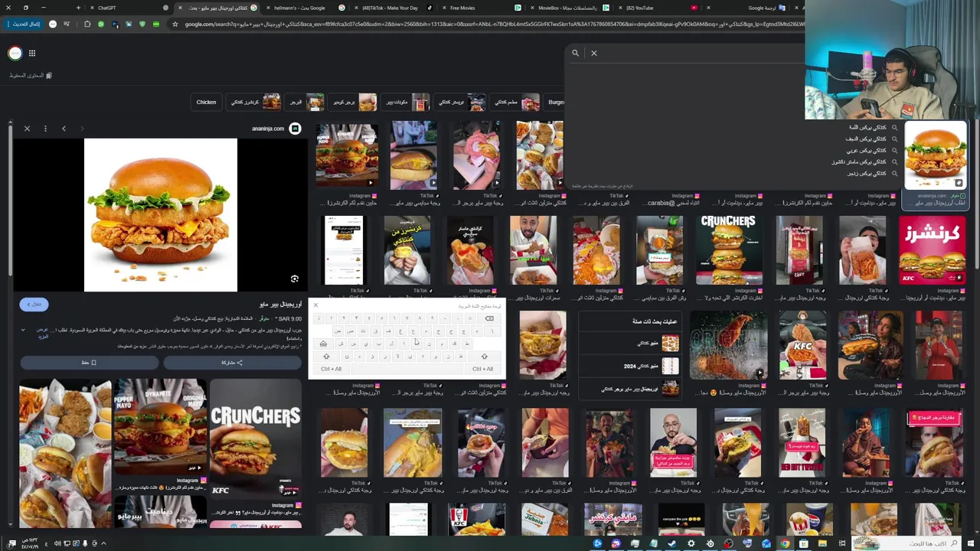Select the كرنشرز كنتاكي filter chip

(254, 102)
